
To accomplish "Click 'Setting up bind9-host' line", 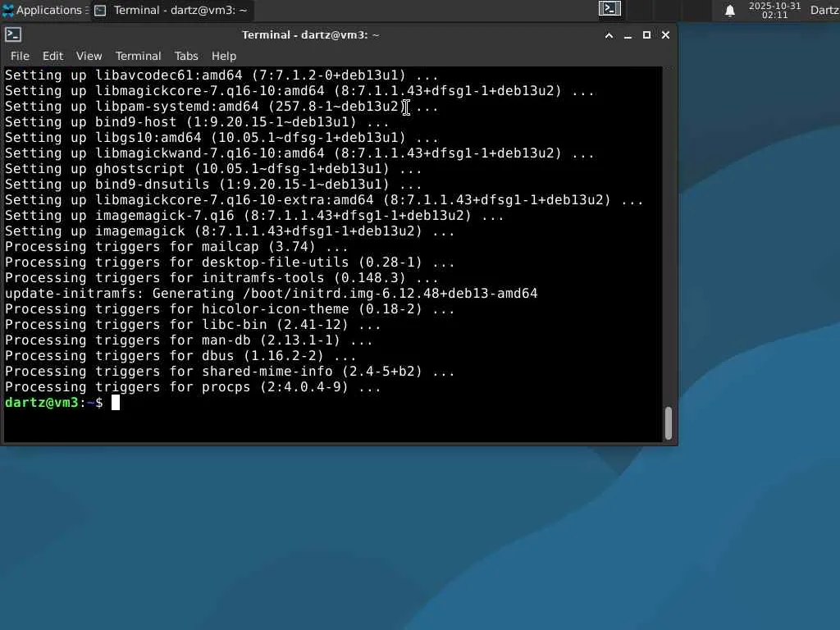I will pyautogui.click(x=197, y=122).
